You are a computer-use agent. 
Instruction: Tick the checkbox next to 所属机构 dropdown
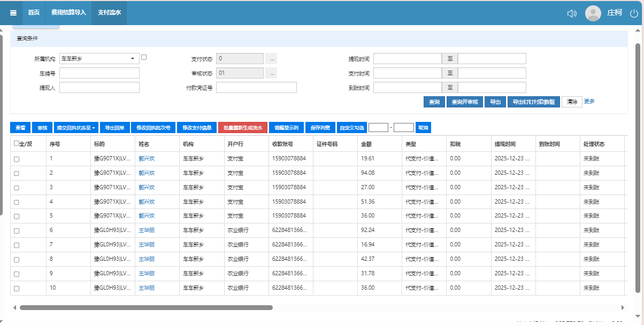[143, 57]
